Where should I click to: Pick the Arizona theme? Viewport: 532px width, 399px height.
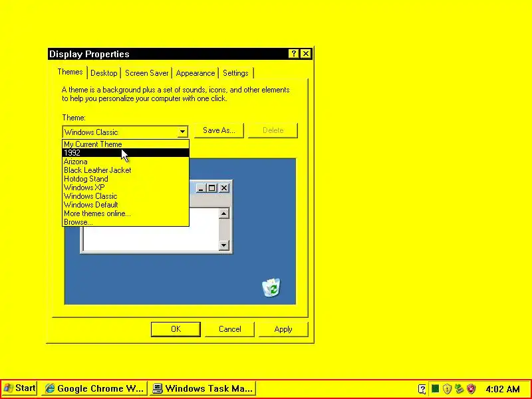click(126, 162)
